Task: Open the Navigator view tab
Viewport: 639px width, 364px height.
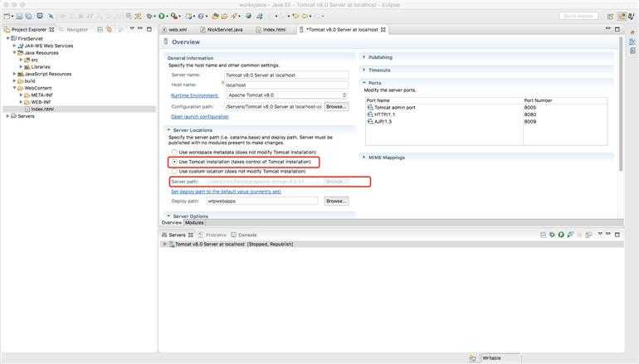Action: tap(74, 30)
